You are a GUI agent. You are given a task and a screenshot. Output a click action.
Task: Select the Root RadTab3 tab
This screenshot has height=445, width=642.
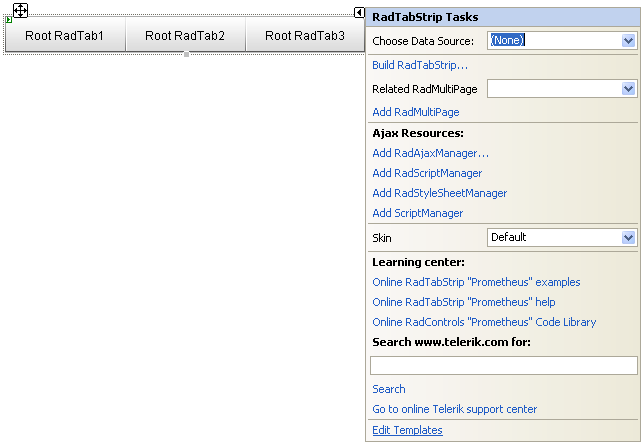pos(305,36)
